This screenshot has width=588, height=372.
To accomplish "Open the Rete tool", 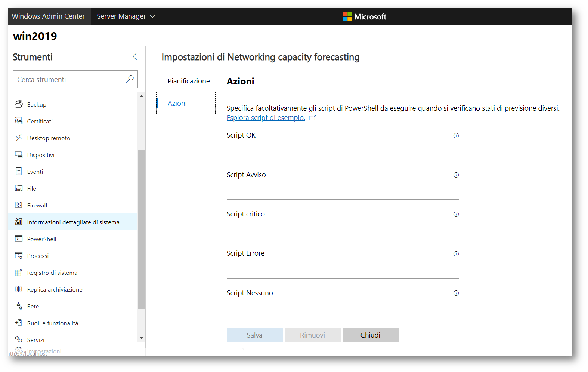I will pyautogui.click(x=73, y=306).
